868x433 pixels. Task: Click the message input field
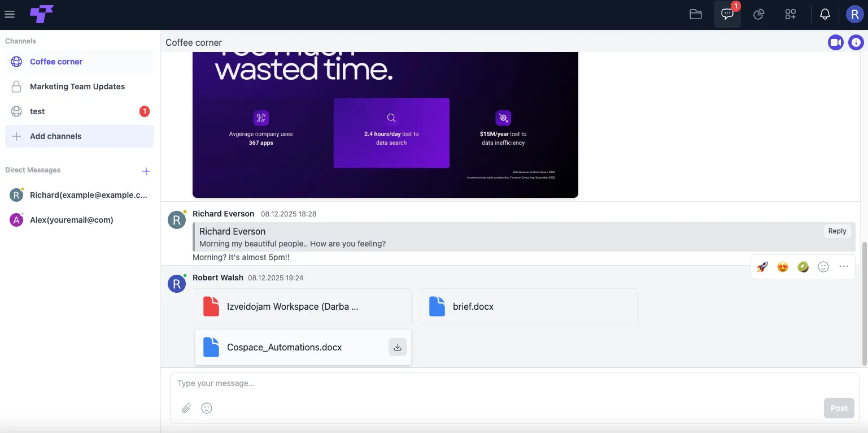pos(514,384)
